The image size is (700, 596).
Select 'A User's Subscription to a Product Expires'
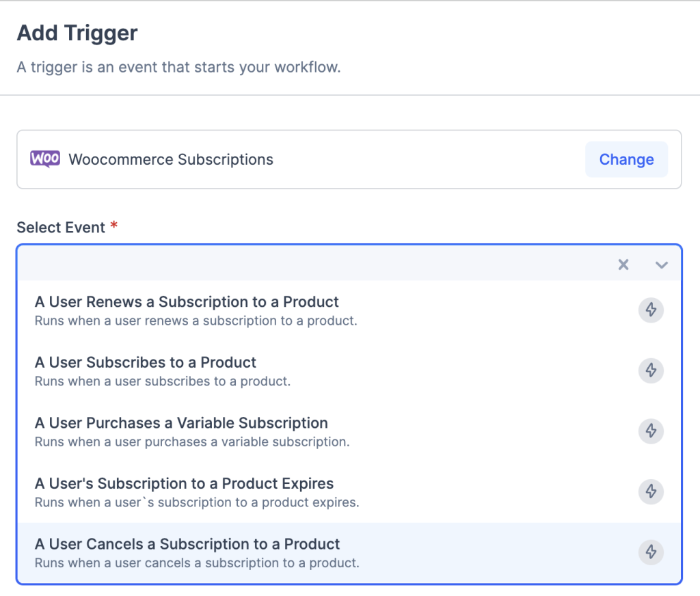pyautogui.click(x=184, y=484)
